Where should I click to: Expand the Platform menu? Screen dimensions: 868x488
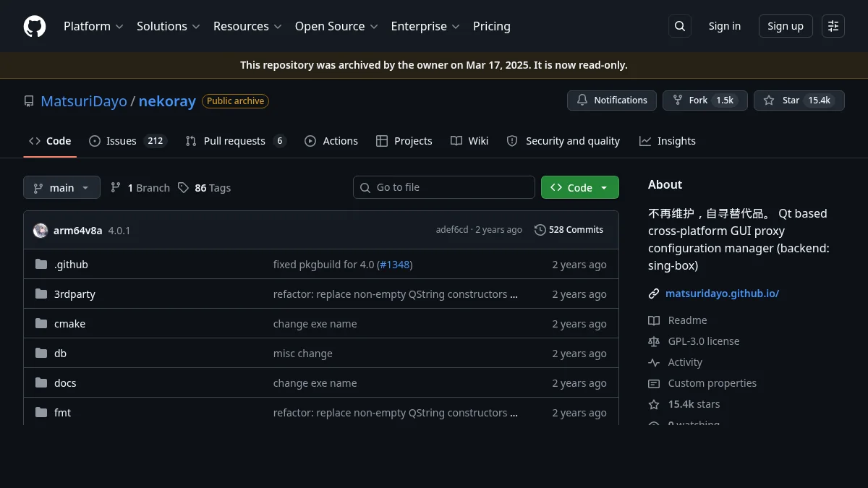tap(93, 26)
